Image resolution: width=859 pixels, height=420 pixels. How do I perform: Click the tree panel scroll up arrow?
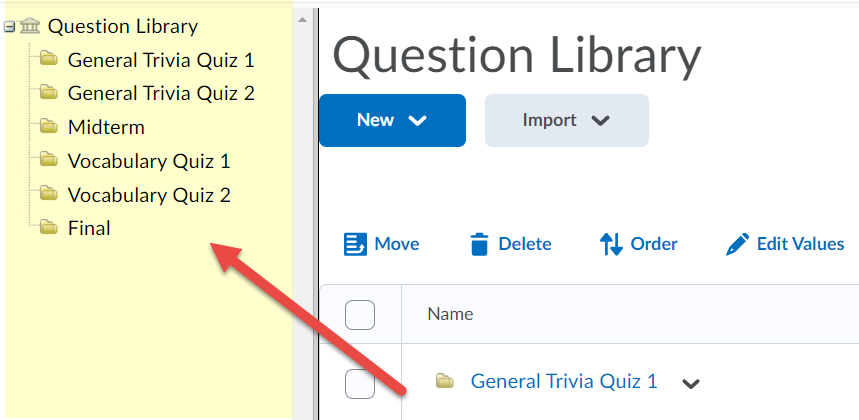pyautogui.click(x=302, y=19)
